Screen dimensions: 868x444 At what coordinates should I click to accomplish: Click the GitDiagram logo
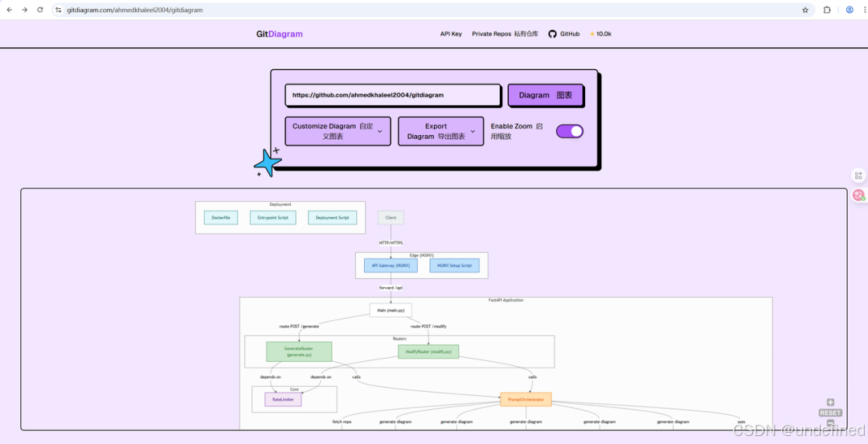(x=279, y=34)
